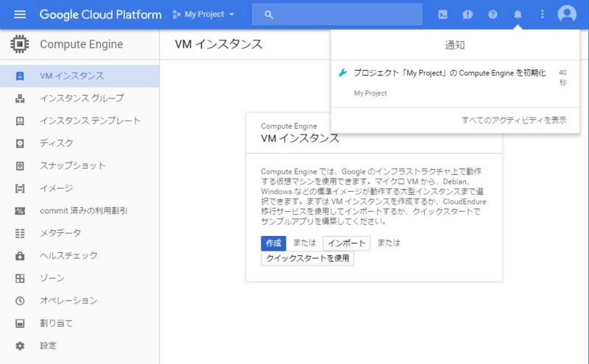Image resolution: width=589 pixels, height=364 pixels.
Task: Select VM インスタンス in sidebar
Action: tap(80, 76)
